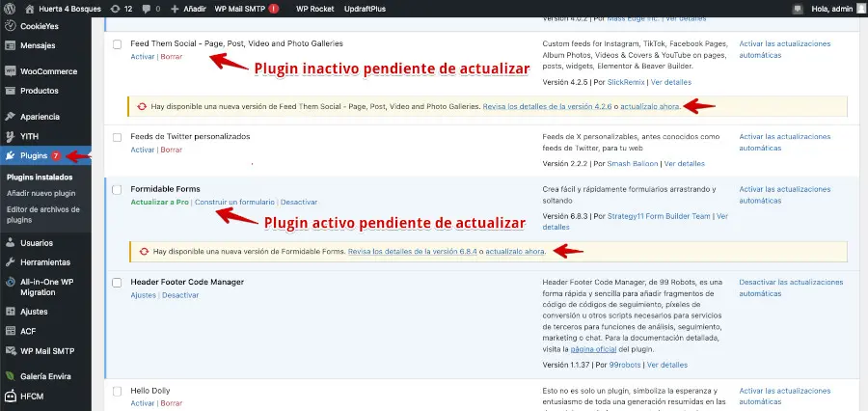Click the WP Mail SMTP red alert badge
The width and height of the screenshot is (868, 411).
274,9
